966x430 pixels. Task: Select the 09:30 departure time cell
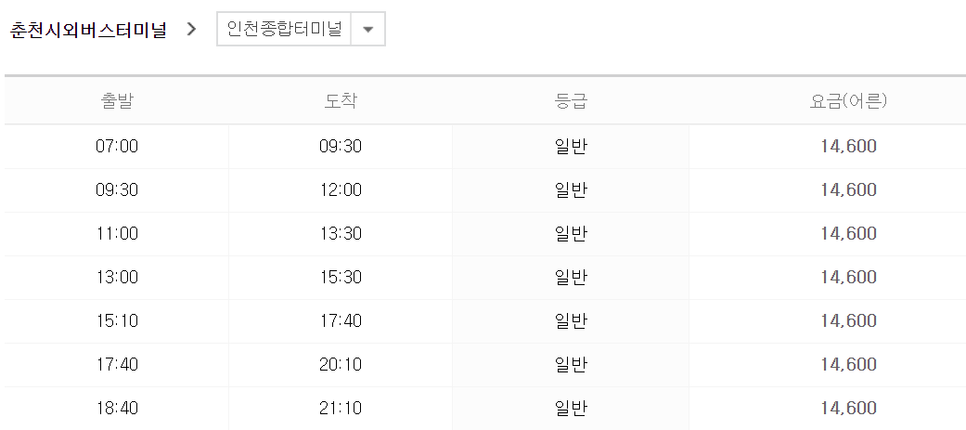point(116,190)
